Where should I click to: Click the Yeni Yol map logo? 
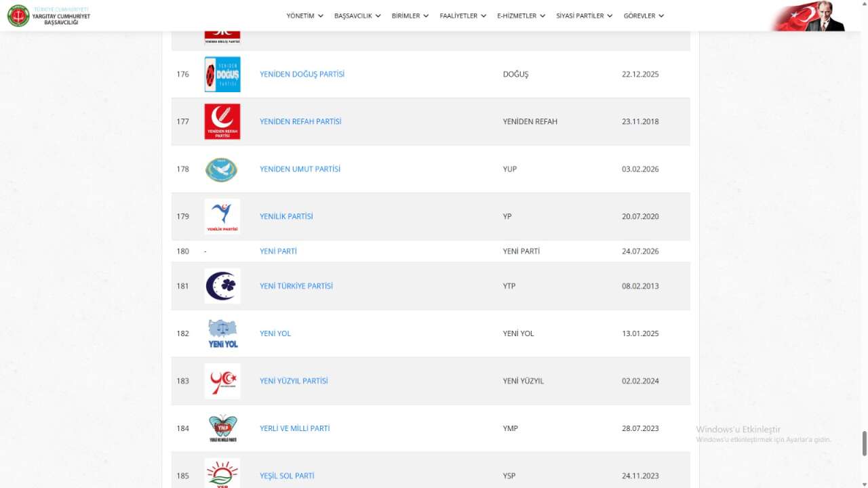tap(222, 333)
